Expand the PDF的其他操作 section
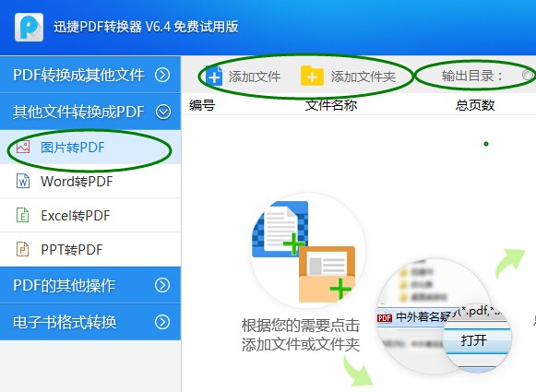The height and width of the screenshot is (392, 536). (x=162, y=285)
